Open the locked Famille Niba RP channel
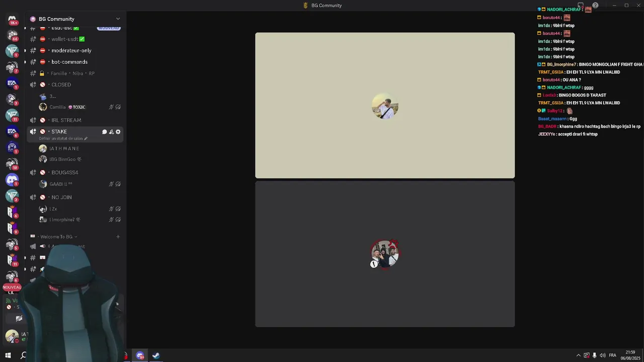 click(75, 73)
